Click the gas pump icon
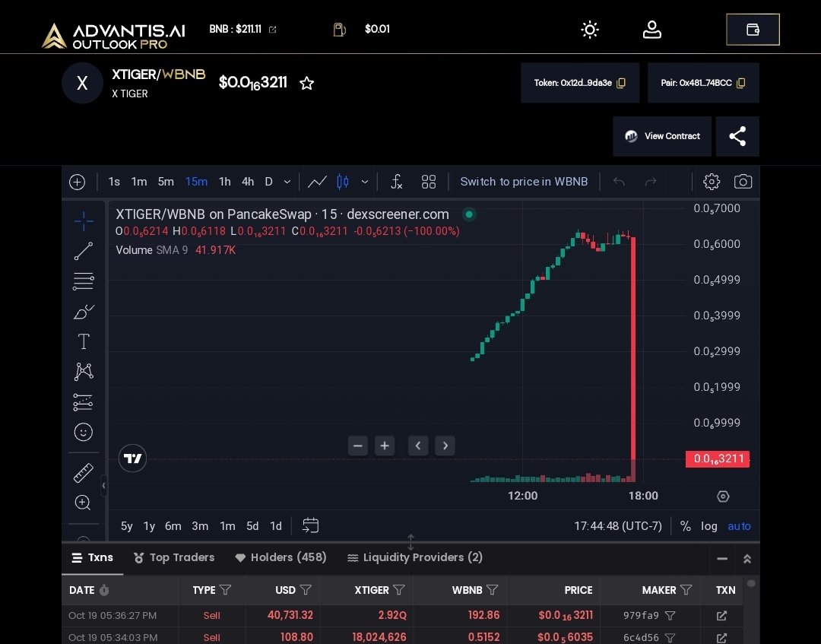This screenshot has height=644, width=821. pos(339,30)
